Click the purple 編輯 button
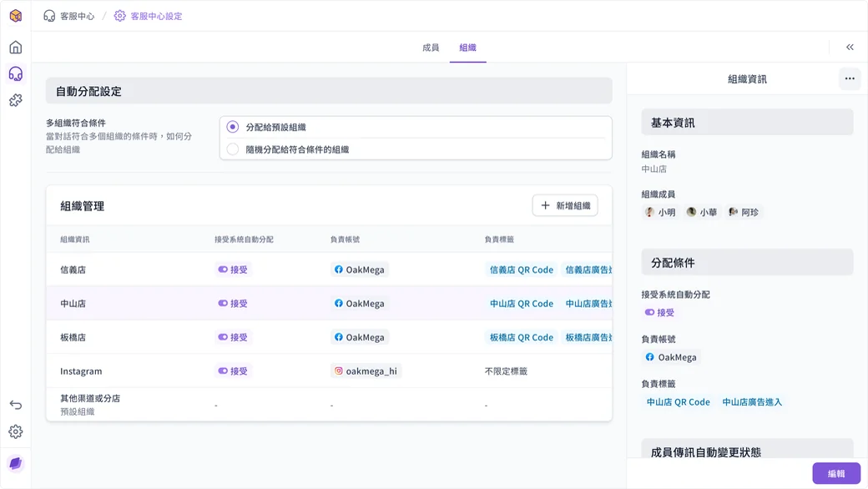The height and width of the screenshot is (489, 868). tap(836, 473)
